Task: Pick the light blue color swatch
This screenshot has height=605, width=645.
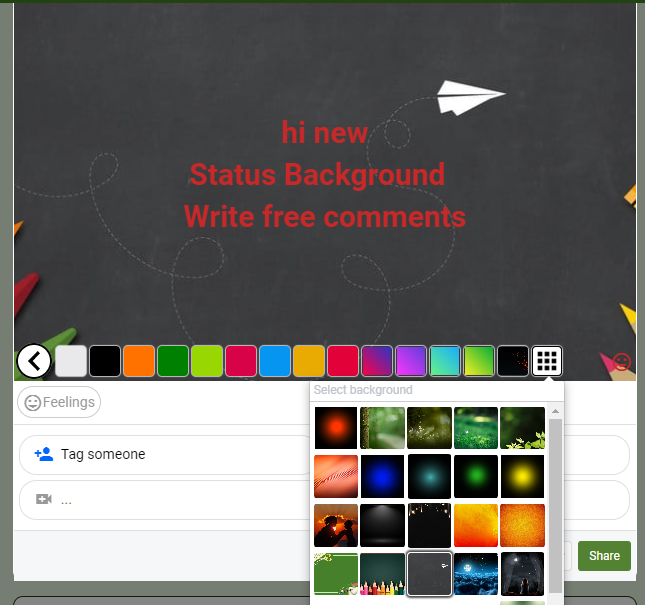Action: [x=274, y=361]
